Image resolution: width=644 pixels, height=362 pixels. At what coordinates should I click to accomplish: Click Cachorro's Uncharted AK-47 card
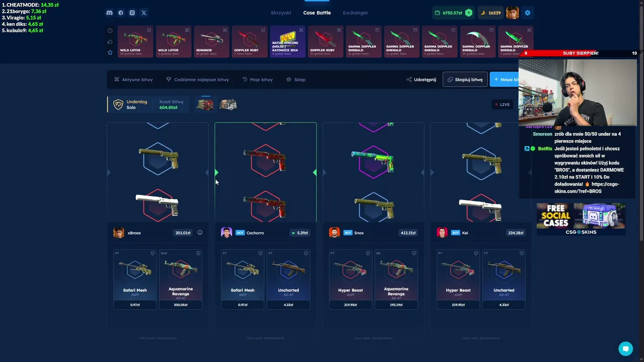288,279
